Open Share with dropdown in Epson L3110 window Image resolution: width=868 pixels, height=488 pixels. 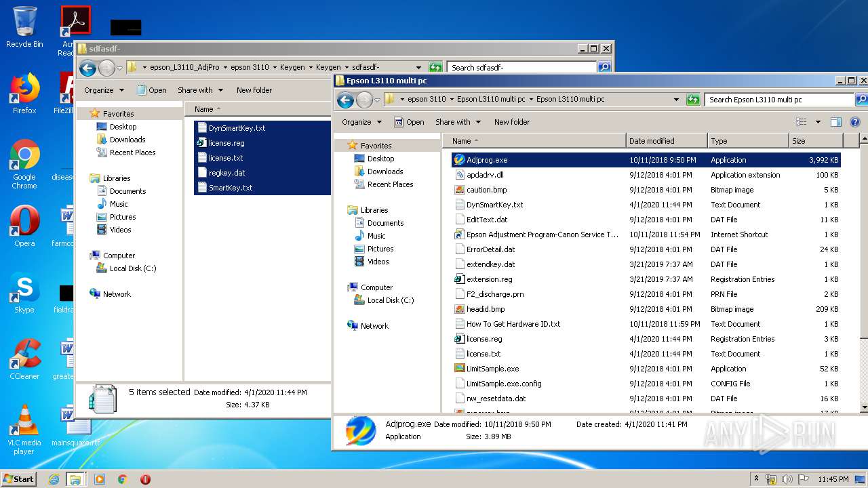(x=458, y=122)
